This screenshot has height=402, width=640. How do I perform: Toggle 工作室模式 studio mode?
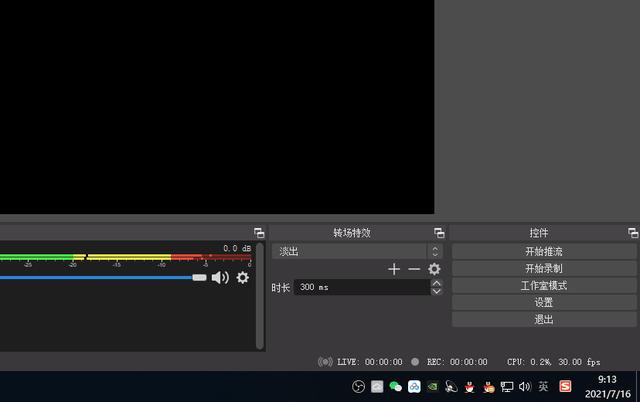pos(544,286)
